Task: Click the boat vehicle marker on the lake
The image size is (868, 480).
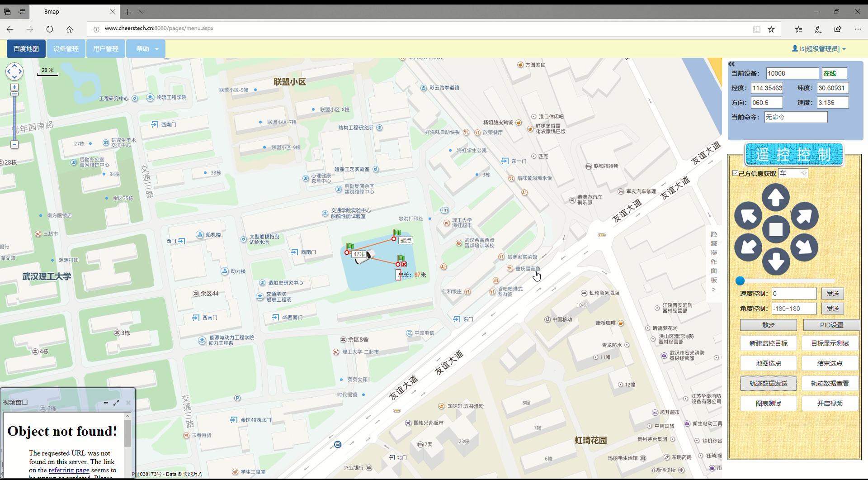Action: (x=364, y=257)
